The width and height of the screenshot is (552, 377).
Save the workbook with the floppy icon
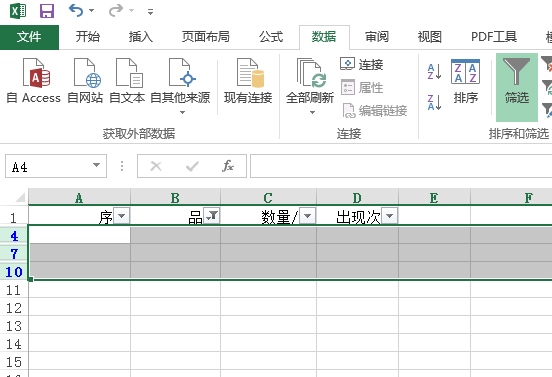(x=47, y=11)
